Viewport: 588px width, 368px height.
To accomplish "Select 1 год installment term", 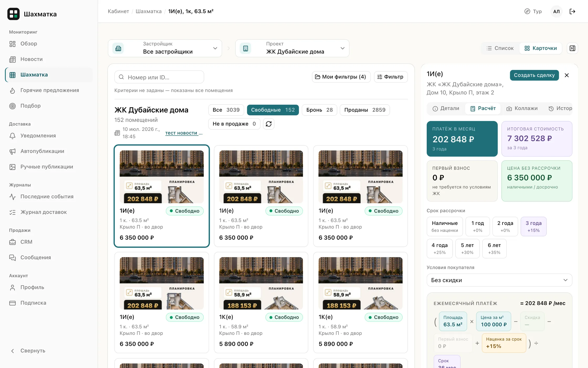I will (x=477, y=226).
